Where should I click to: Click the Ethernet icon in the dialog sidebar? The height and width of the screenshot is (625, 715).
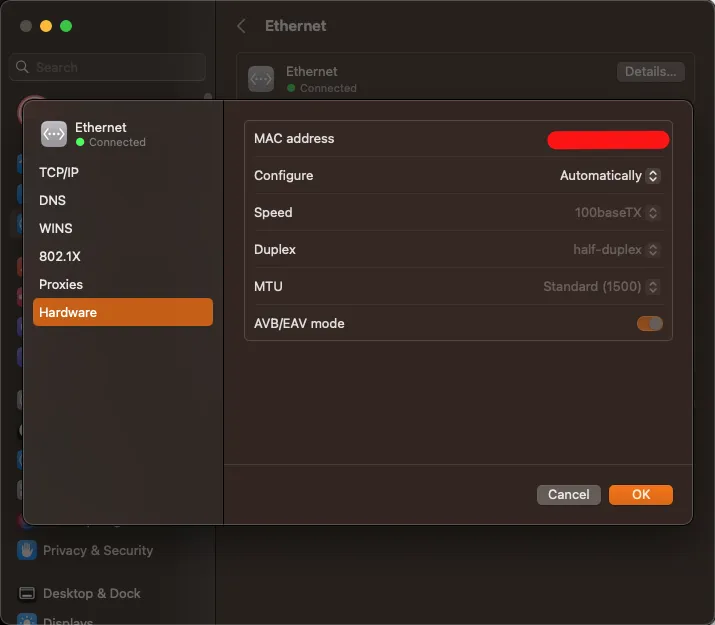pos(54,134)
